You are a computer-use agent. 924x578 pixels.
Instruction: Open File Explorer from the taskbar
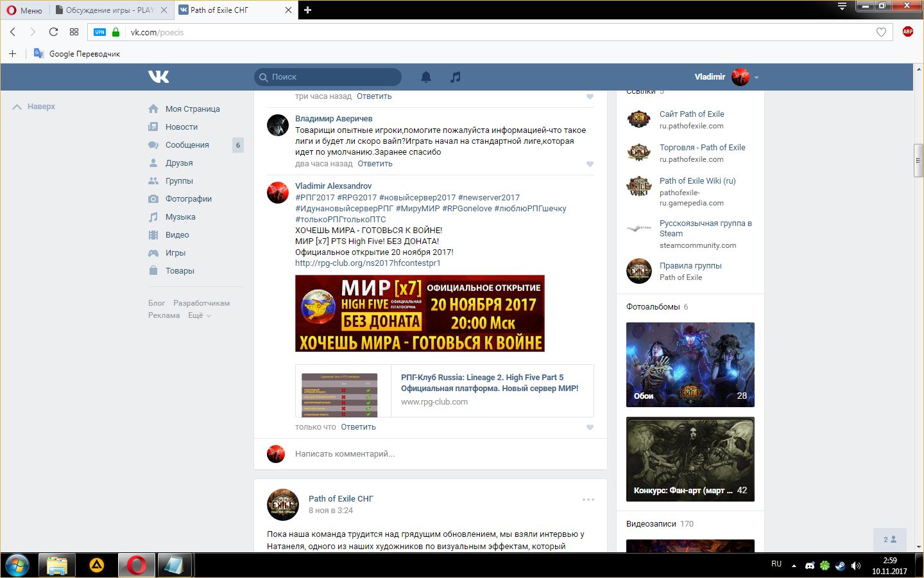tap(57, 566)
